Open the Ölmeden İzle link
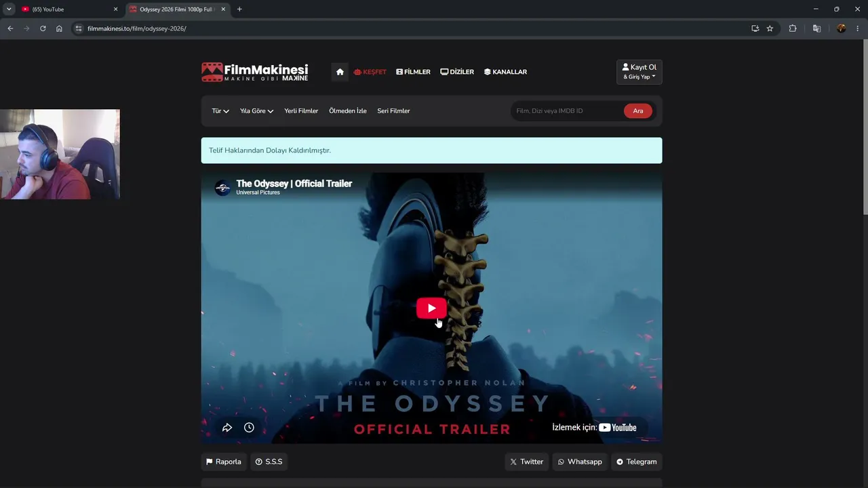Screen dimensions: 868x488 (x=348, y=111)
